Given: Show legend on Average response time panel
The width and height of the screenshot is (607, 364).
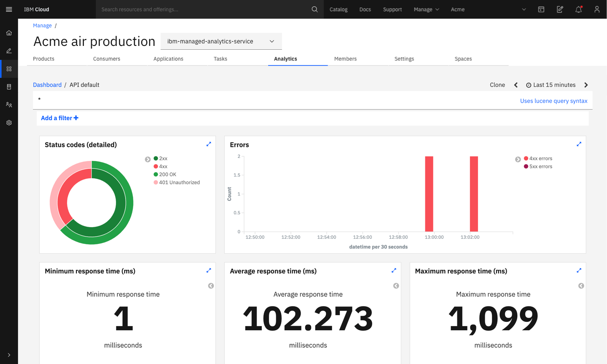Looking at the screenshot, I should tap(396, 286).
